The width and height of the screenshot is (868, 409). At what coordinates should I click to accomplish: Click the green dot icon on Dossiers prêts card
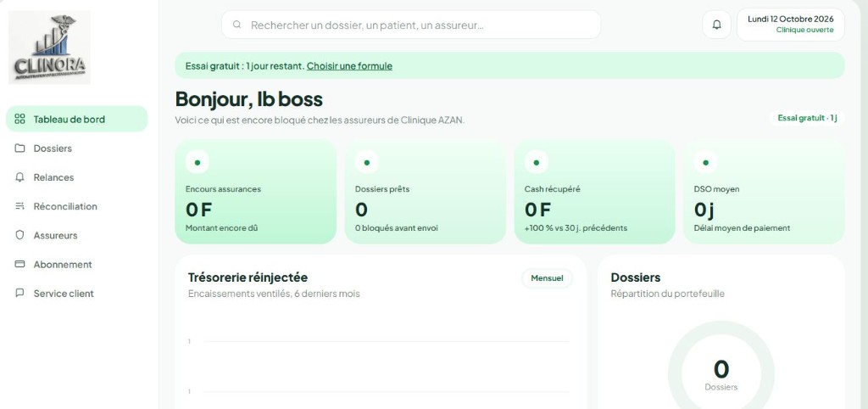pos(366,162)
